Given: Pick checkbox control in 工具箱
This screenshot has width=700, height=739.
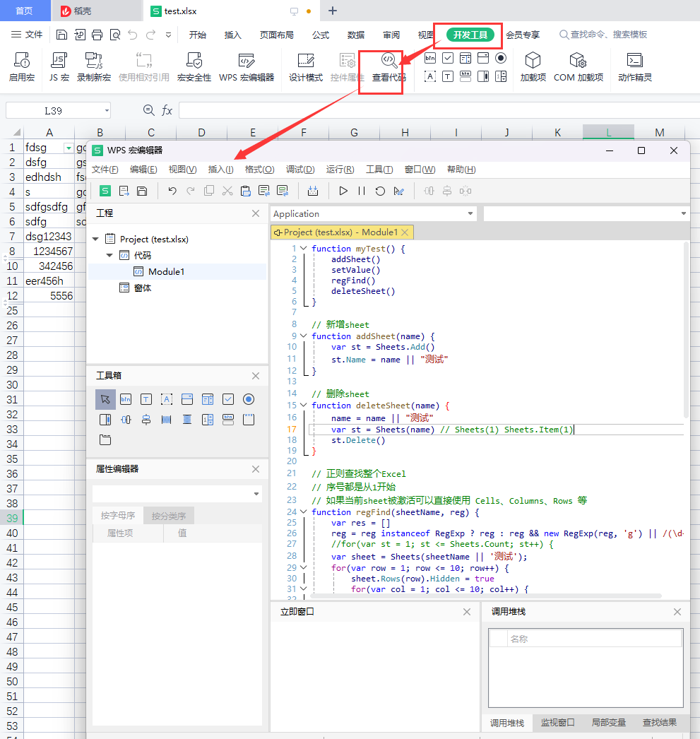Looking at the screenshot, I should coord(228,400).
